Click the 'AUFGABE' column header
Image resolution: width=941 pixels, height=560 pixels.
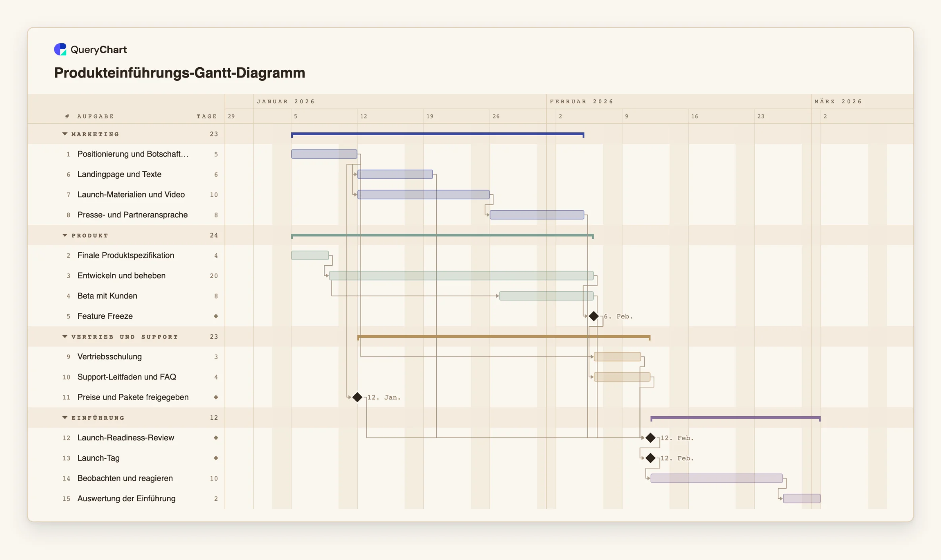[96, 116]
